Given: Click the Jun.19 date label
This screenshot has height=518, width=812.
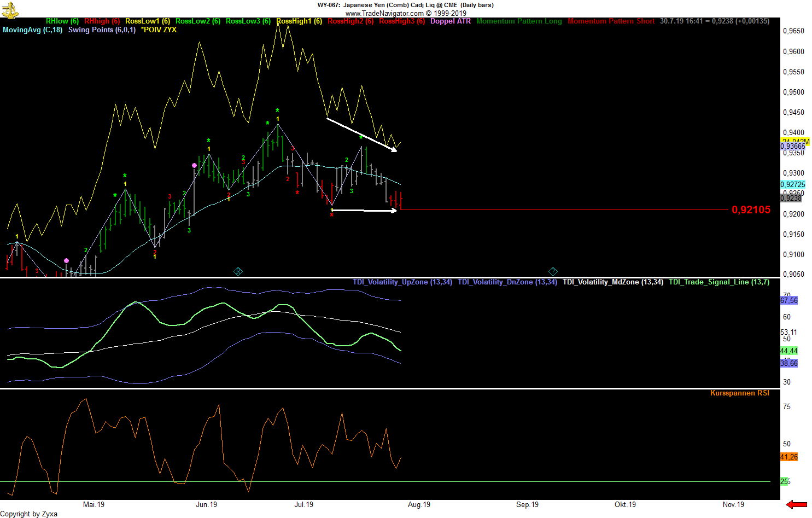Looking at the screenshot, I should 207,505.
